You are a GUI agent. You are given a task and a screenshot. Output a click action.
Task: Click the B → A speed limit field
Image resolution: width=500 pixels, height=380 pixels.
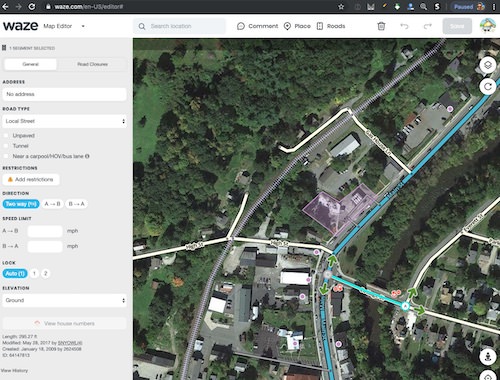pos(45,246)
